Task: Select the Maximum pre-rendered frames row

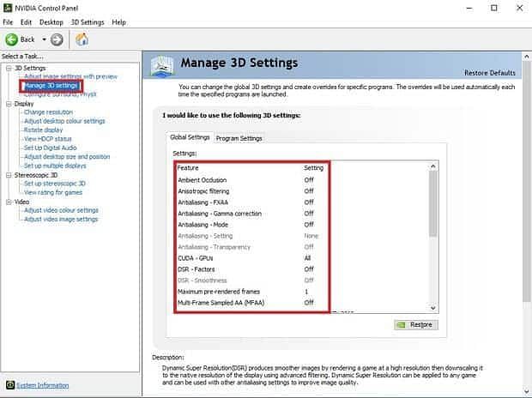Action: pyautogui.click(x=251, y=292)
